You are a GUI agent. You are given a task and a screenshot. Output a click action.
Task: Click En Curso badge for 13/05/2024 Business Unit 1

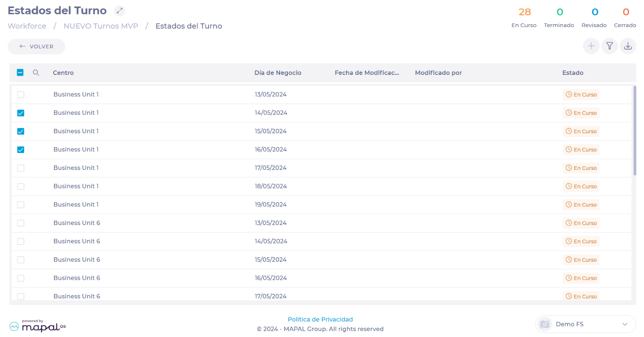tap(581, 95)
